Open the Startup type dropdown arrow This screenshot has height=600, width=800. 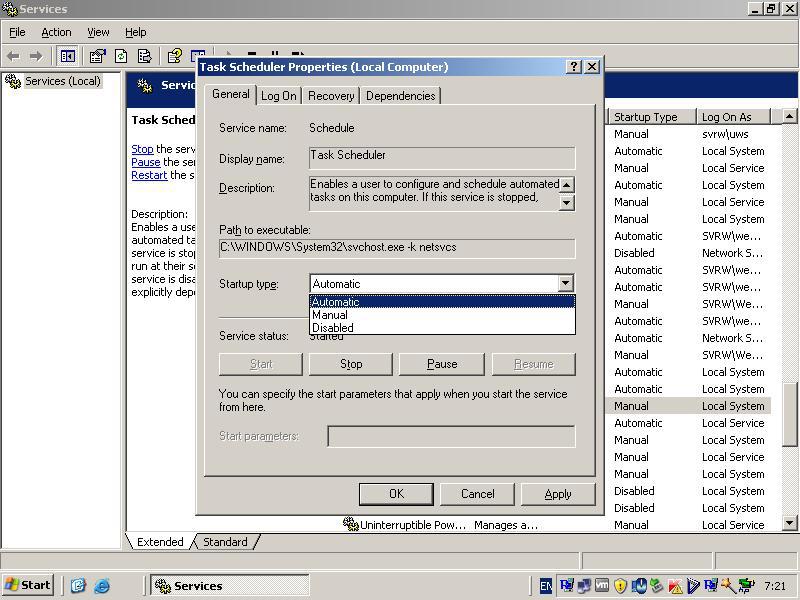tap(565, 283)
